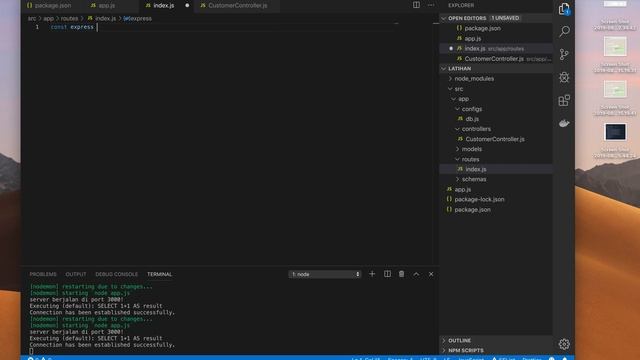Open package-lock.json in file tree

pos(479,199)
